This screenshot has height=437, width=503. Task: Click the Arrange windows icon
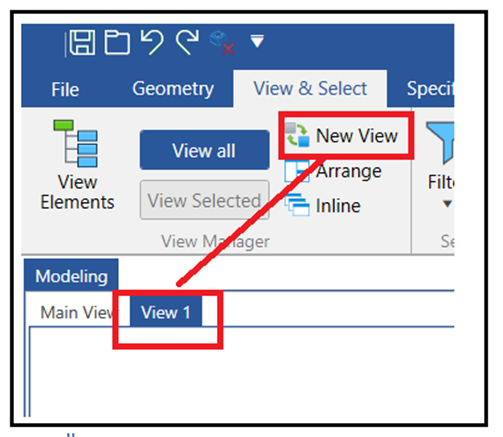point(297,172)
